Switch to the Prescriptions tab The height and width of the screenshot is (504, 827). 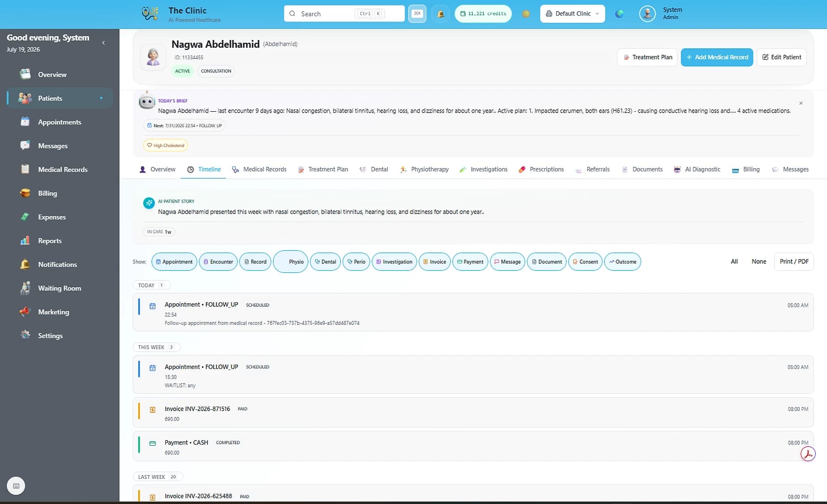(541, 170)
